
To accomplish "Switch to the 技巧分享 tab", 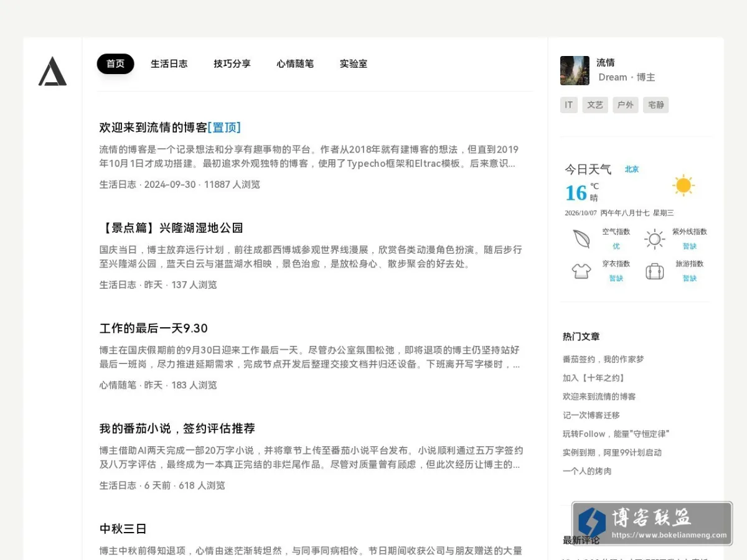I will pos(232,63).
